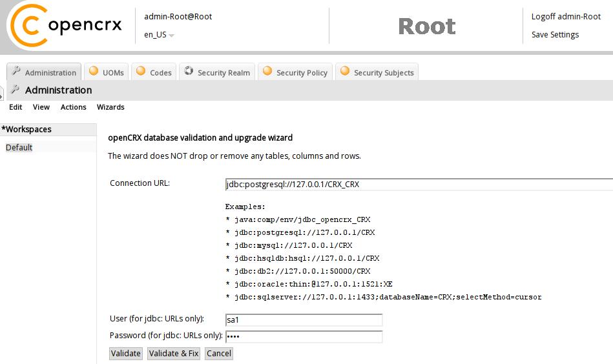Click the wizard title text
Screen dimensions: 613x364
coord(200,138)
